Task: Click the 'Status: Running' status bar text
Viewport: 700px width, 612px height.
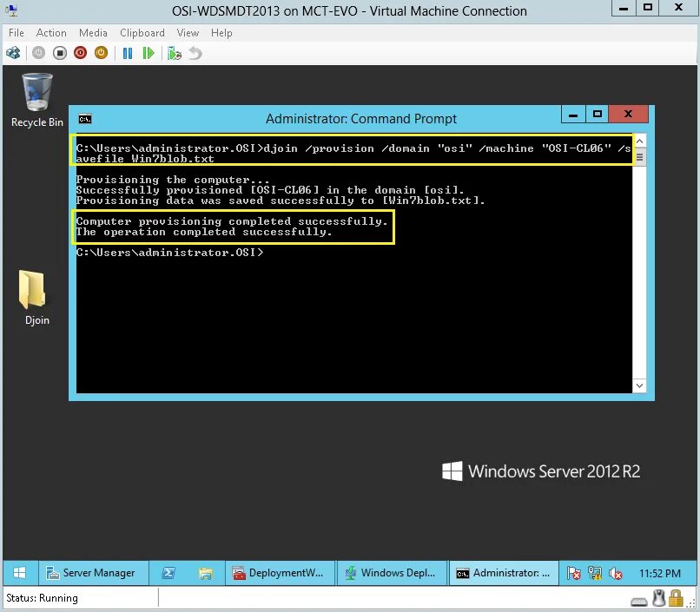Action: [x=42, y=598]
